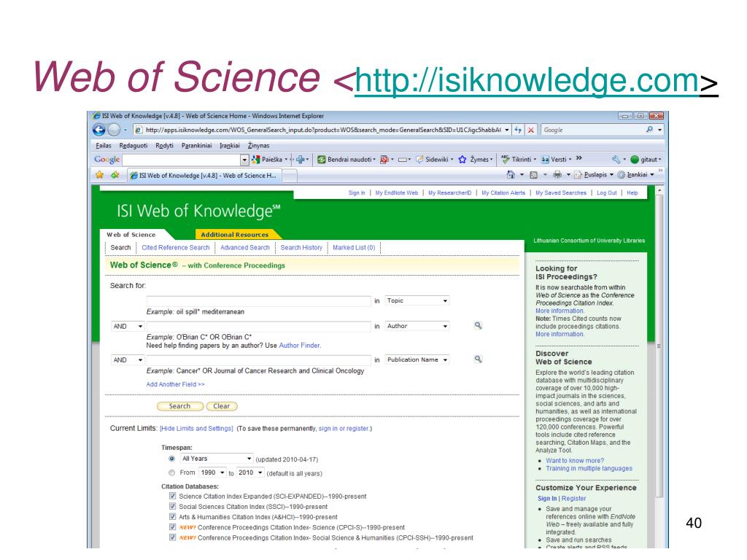Expand the address bar URL history dropdown
Viewport: 747px width, 560px height.
point(507,130)
